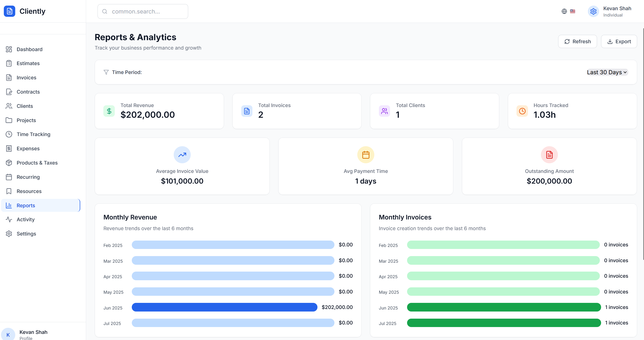The width and height of the screenshot is (644, 340).
Task: Click the US flag icon
Action: (572, 11)
